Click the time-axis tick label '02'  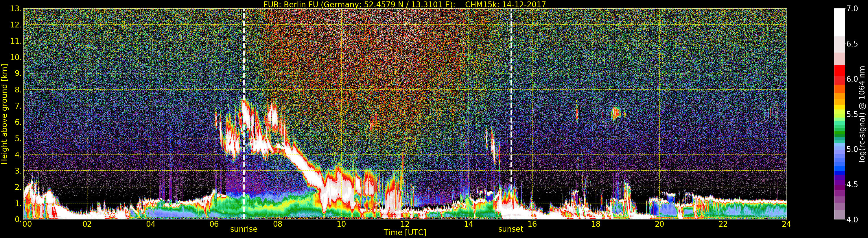(87, 224)
